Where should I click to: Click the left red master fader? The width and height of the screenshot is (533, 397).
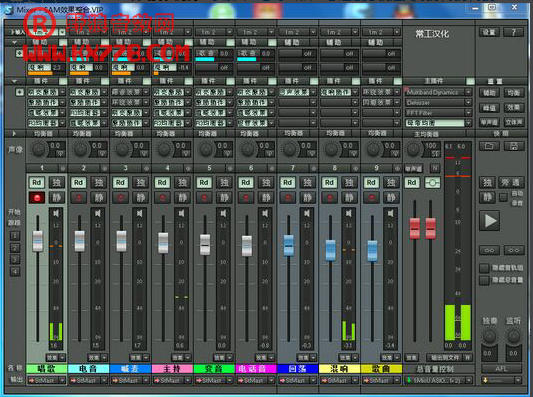pos(415,228)
